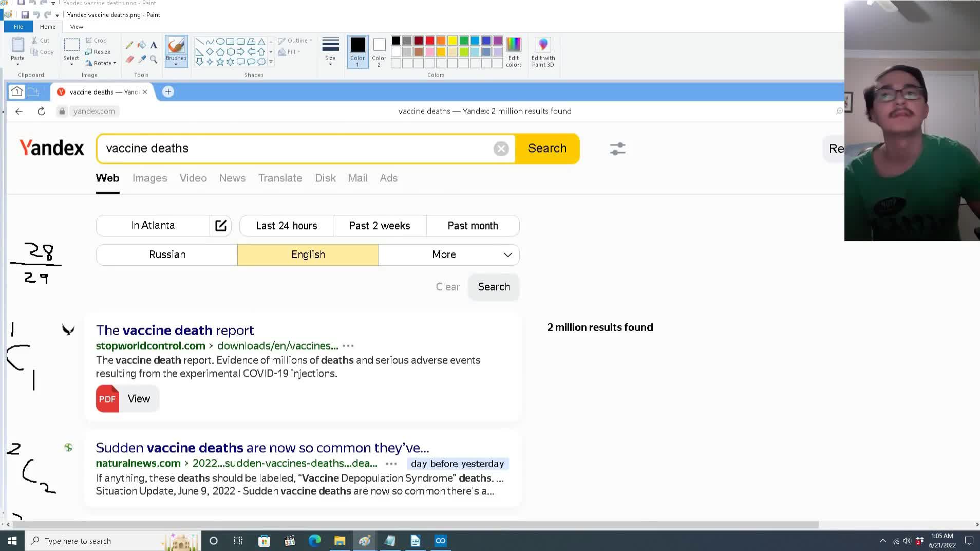Viewport: 980px width, 551px height.
Task: Click the Copy button in Clipboard group
Action: 42,52
